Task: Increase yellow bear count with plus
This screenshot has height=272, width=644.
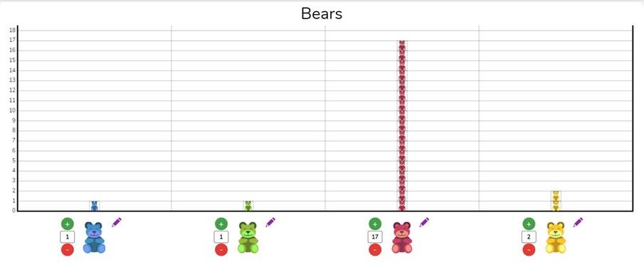Action: point(529,224)
